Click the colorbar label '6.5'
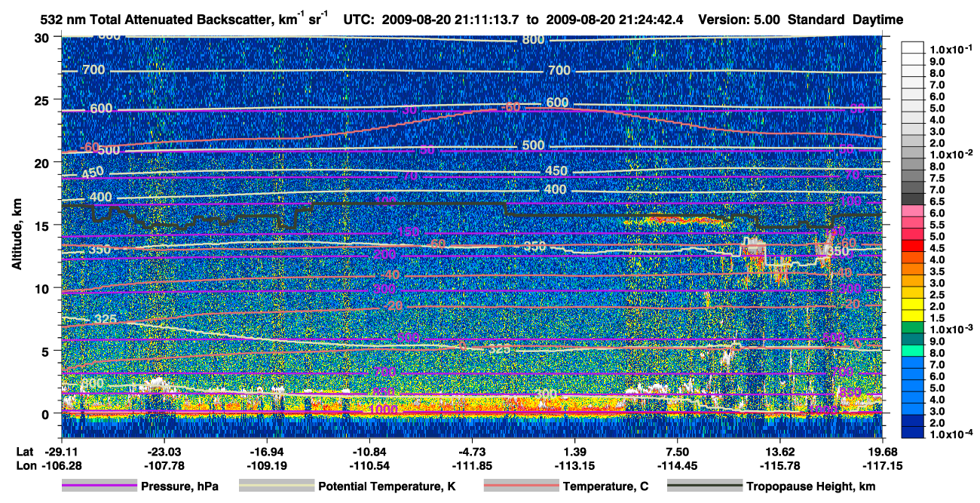Image resolution: width=980 pixels, height=503 pixels. [x=936, y=201]
